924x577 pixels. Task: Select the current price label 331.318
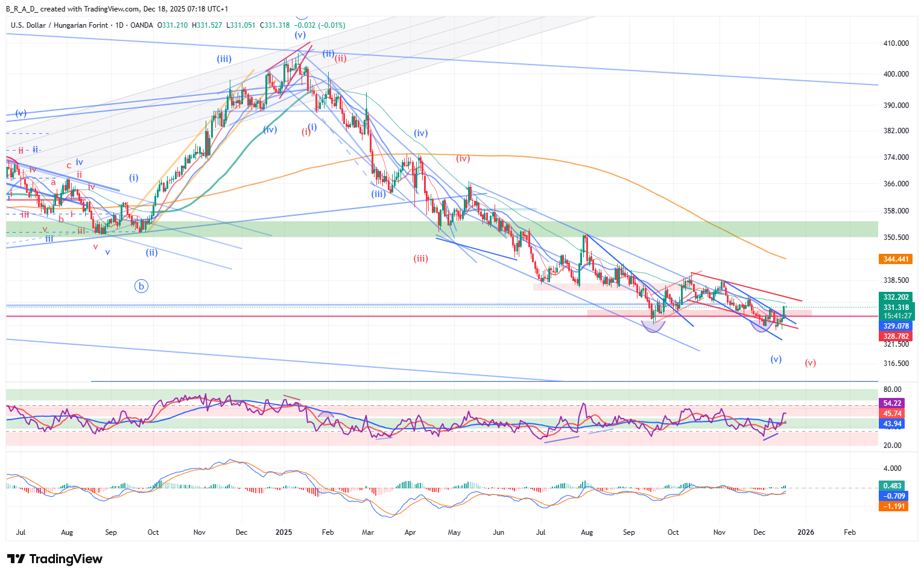896,307
